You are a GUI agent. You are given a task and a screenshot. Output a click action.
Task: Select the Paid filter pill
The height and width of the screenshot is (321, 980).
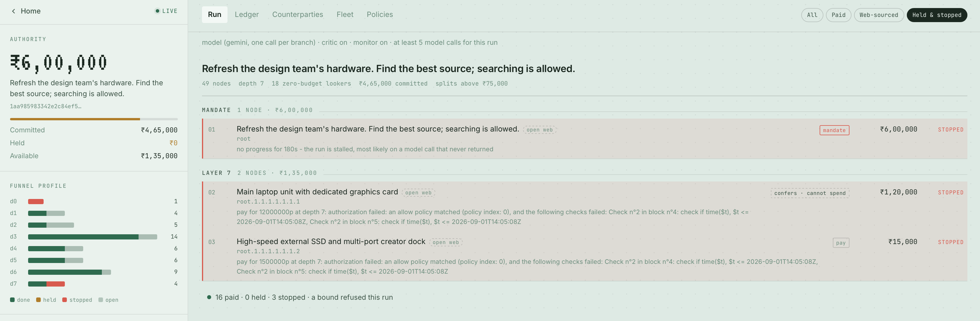tap(838, 15)
